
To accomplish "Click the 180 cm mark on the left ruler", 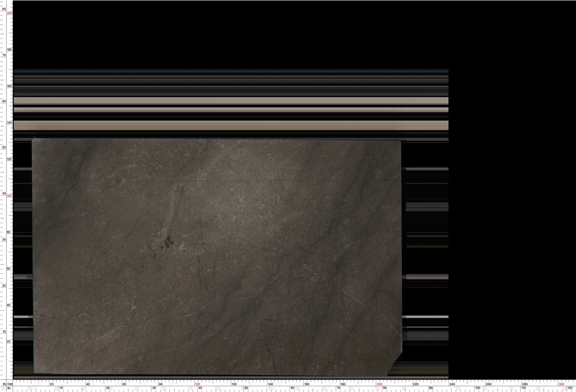I will click(10, 50).
